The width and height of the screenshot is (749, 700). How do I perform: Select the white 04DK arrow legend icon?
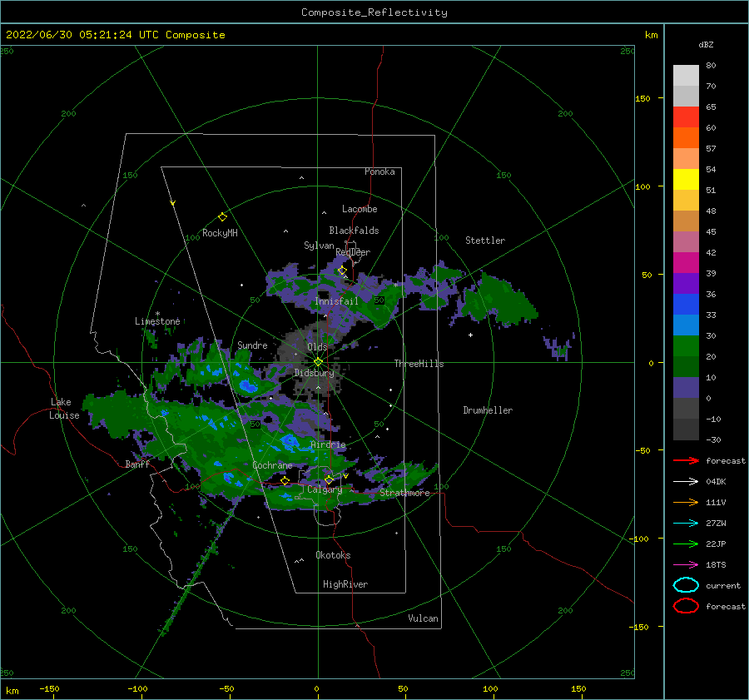[x=686, y=481]
